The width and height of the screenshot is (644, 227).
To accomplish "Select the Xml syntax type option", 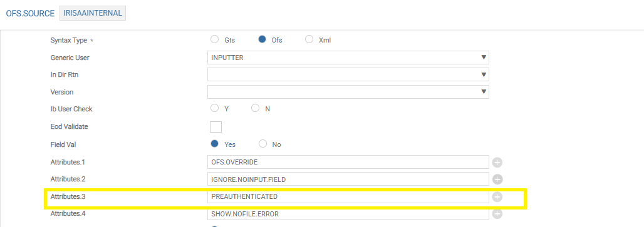I will (x=309, y=40).
